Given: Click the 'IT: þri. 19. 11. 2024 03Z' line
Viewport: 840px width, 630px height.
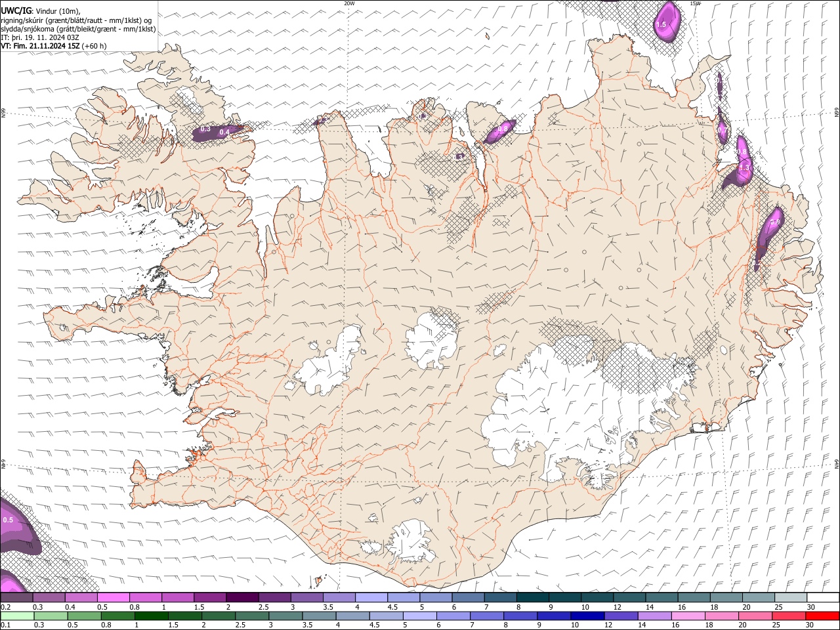Looking at the screenshot, I should (40, 37).
